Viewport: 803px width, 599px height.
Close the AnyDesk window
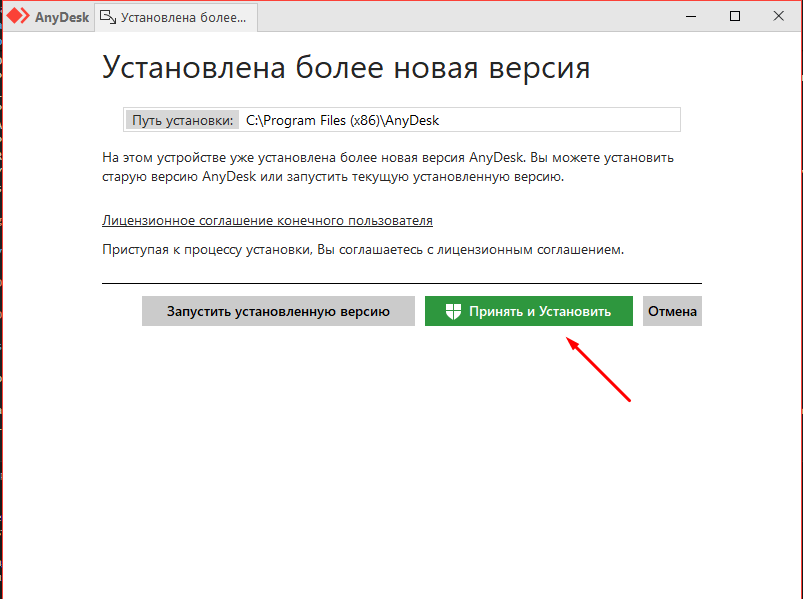pyautogui.click(x=778, y=16)
